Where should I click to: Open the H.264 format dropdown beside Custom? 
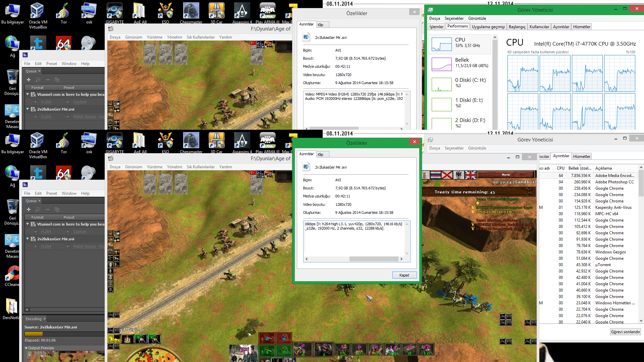coord(35,232)
